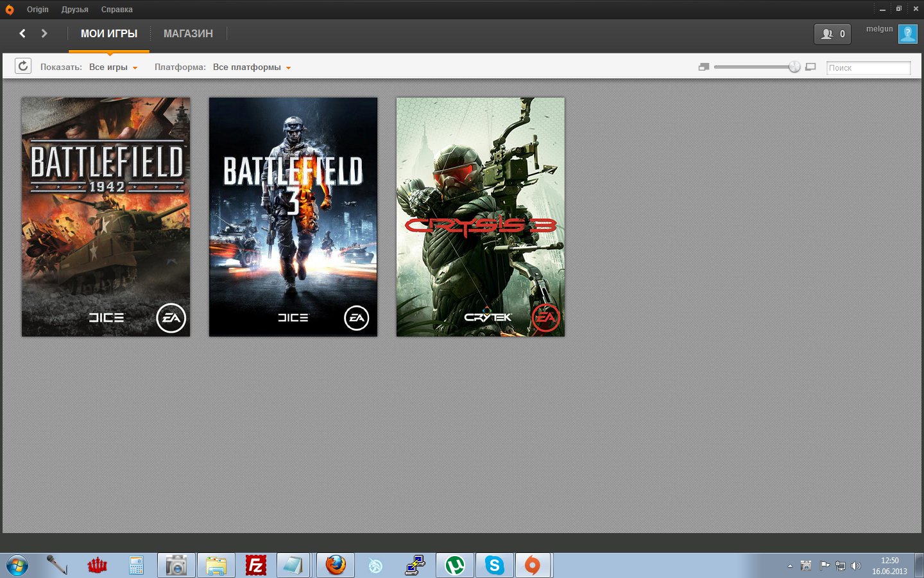Expand the Все платформы platform dropdown
Screen dimensions: 924x578
click(252, 67)
